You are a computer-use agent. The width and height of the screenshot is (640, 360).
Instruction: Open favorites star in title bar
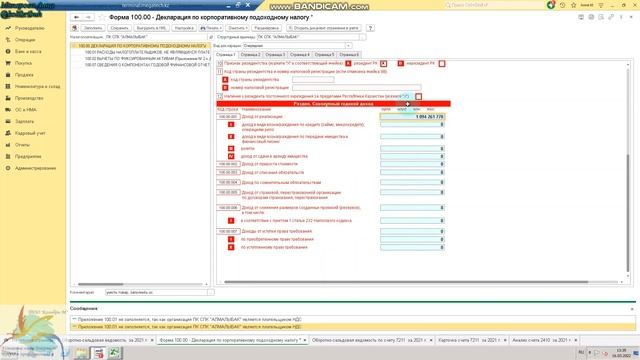pyautogui.click(x=573, y=5)
